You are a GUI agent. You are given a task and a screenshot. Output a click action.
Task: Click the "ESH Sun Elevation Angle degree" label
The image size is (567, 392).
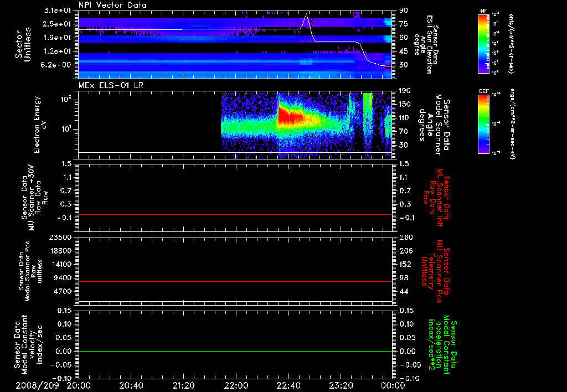coord(427,44)
